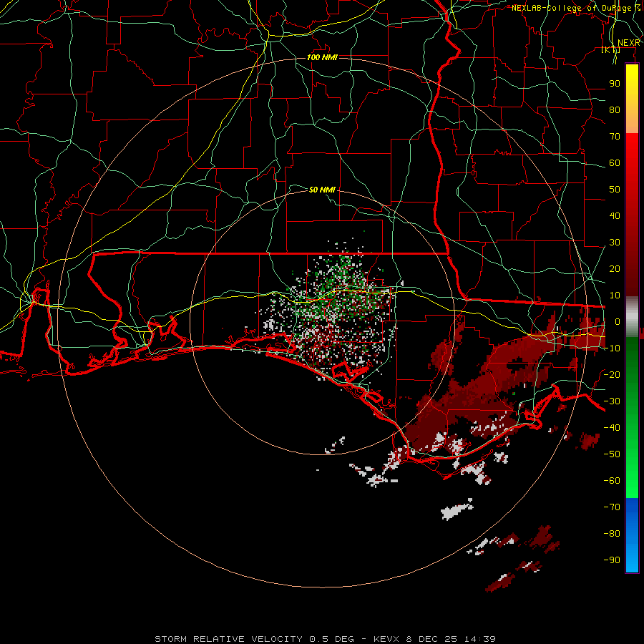Screen dimensions: 644x644
Task: Click the -40 value on velocity scale
Action: [x=612, y=428]
